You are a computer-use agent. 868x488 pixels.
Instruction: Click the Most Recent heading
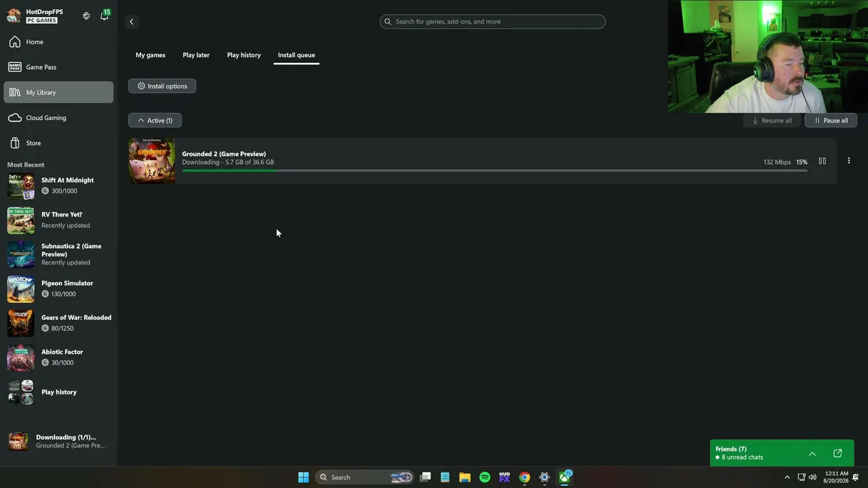click(26, 165)
